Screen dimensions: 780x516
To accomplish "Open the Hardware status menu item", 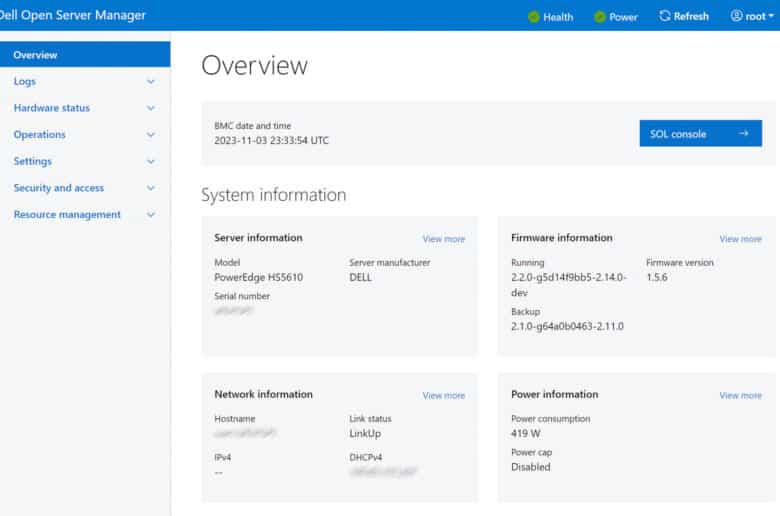I will pyautogui.click(x=85, y=108).
